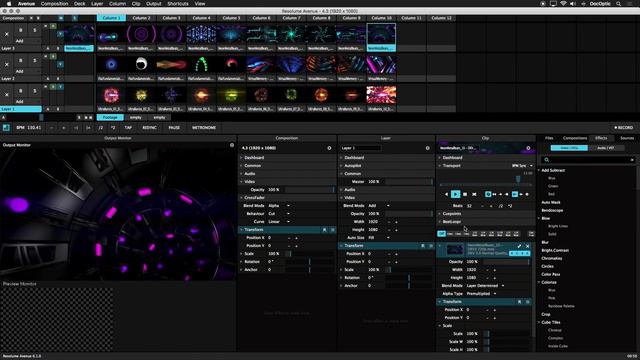Switch to the Files tab
This screenshot has width=640, height=360.
click(549, 138)
